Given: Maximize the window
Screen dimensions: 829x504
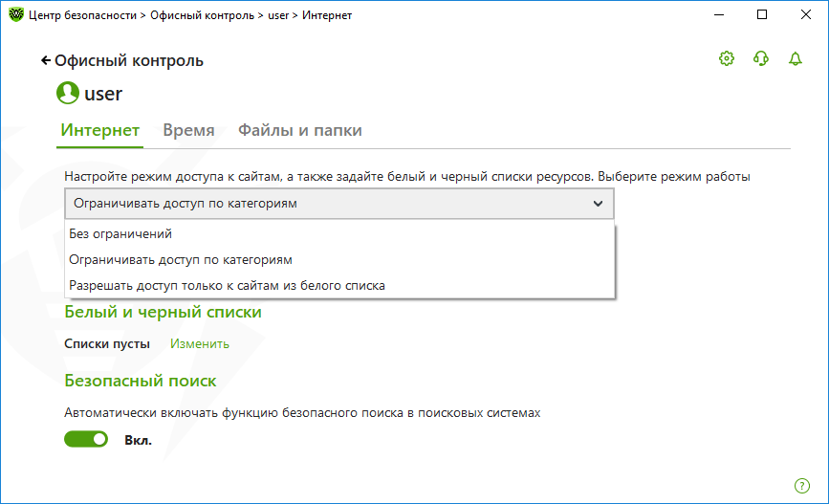Looking at the screenshot, I should click(x=762, y=14).
